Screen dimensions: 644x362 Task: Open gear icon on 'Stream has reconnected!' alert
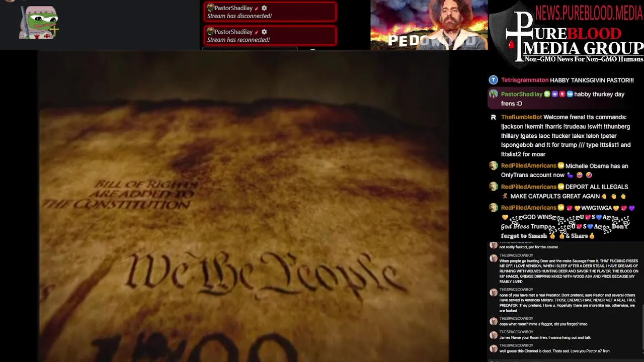coord(264,32)
